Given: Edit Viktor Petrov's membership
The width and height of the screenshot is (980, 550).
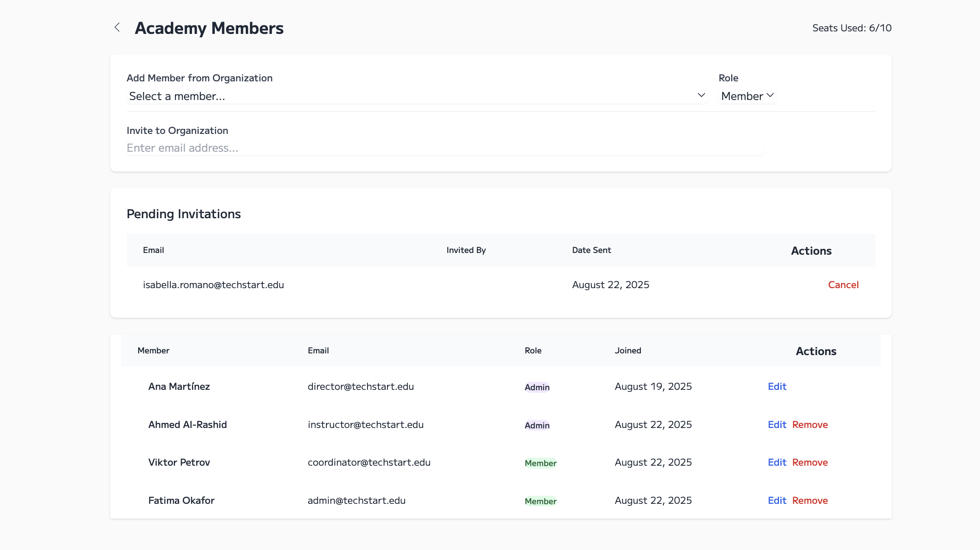Looking at the screenshot, I should click(777, 462).
